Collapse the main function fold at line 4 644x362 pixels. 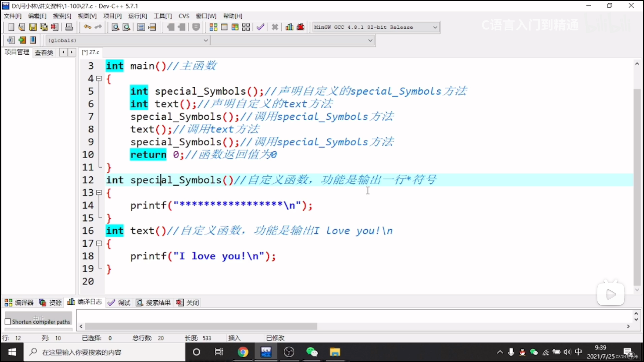99,79
